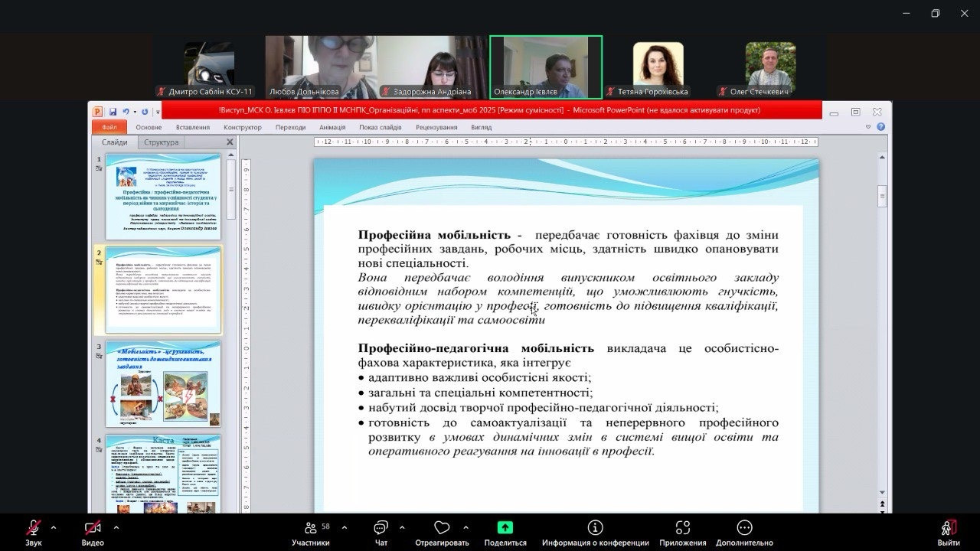Open the Чат chat panel

coord(381,528)
